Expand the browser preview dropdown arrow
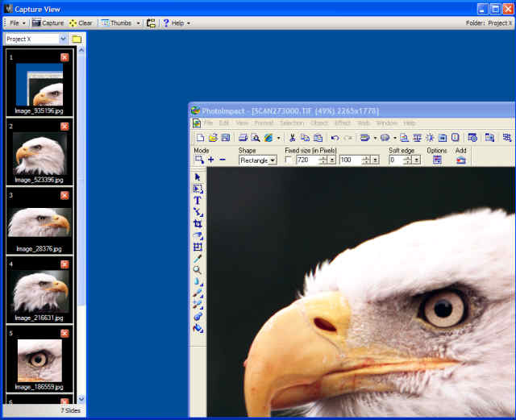This screenshot has width=516, height=420. point(278,138)
